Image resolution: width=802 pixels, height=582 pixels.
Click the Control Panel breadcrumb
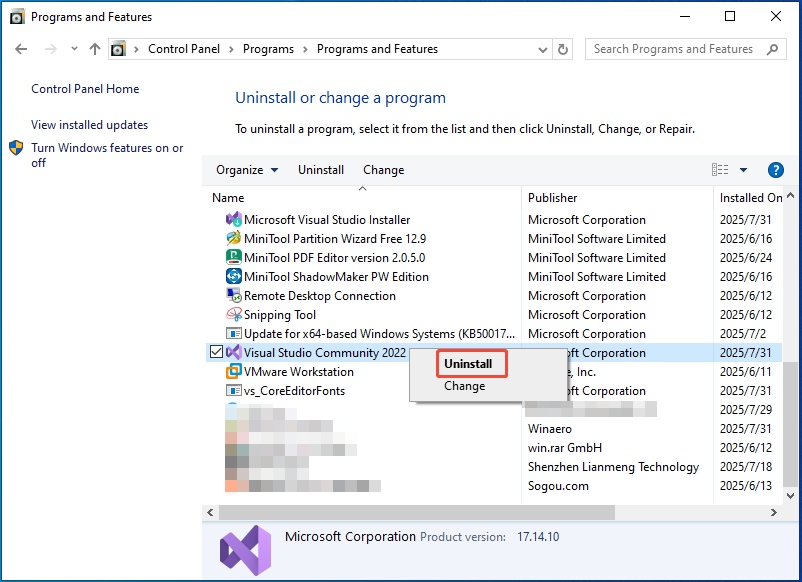click(184, 49)
